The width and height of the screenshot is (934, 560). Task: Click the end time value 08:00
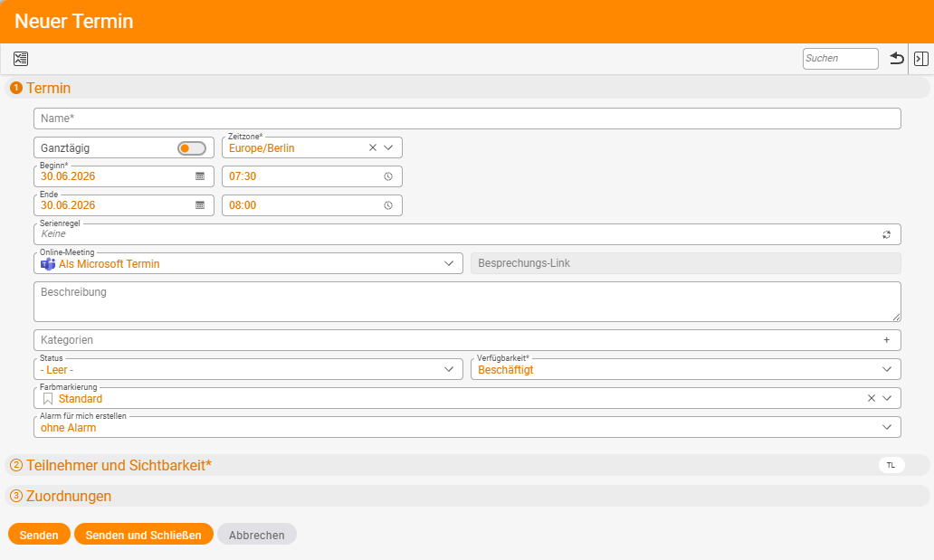pos(243,205)
